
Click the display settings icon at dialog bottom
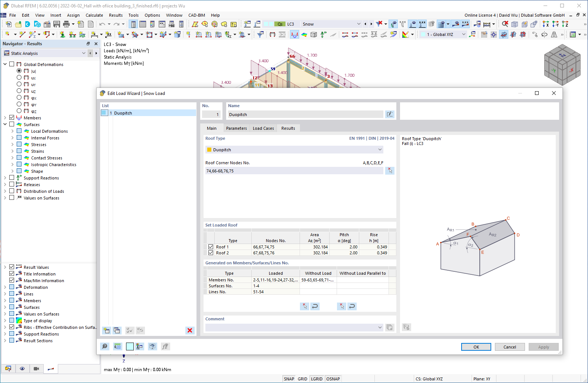pos(152,346)
